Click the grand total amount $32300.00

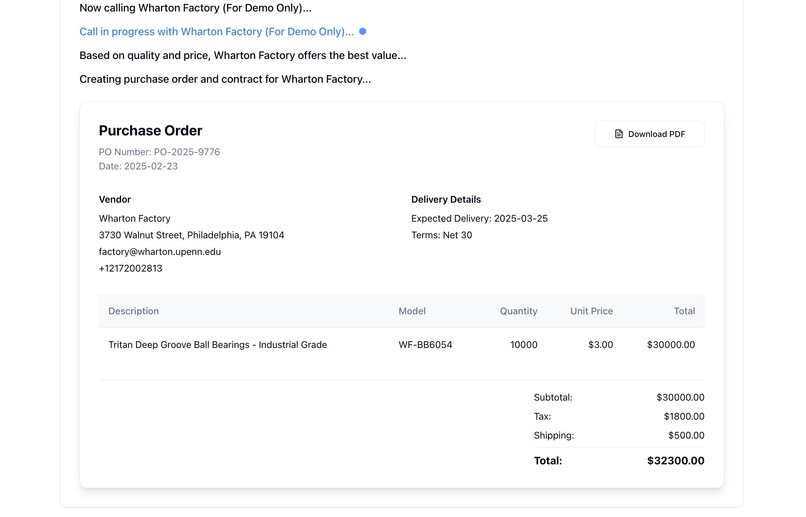pyautogui.click(x=675, y=461)
